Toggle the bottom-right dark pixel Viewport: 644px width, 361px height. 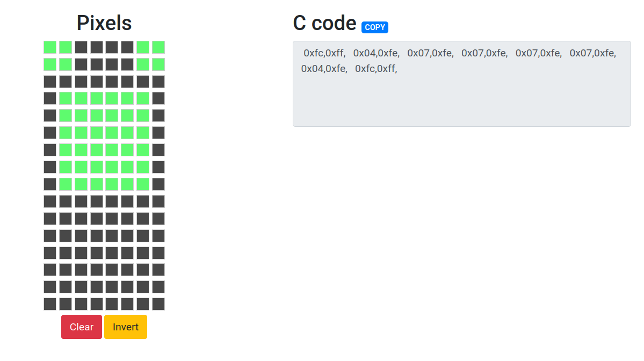158,304
